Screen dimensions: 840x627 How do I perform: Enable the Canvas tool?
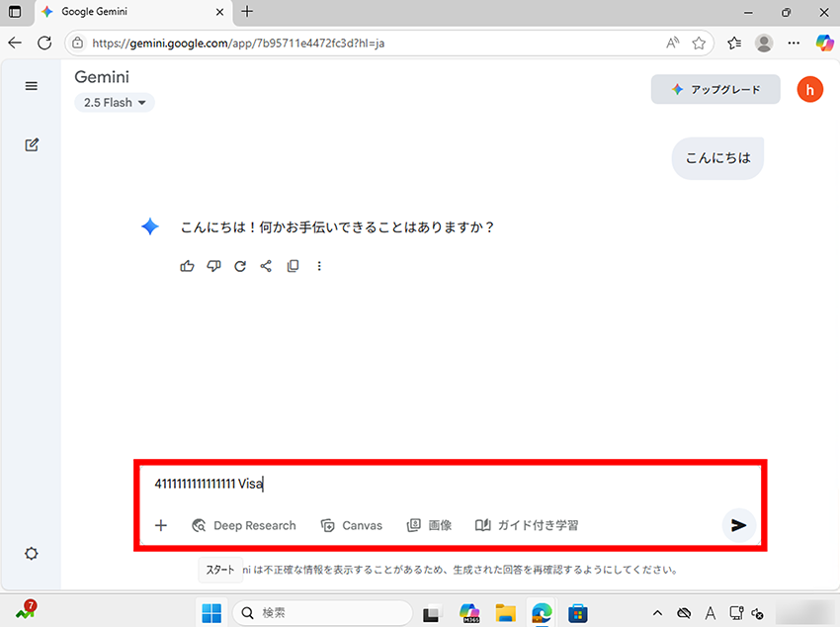pos(352,525)
